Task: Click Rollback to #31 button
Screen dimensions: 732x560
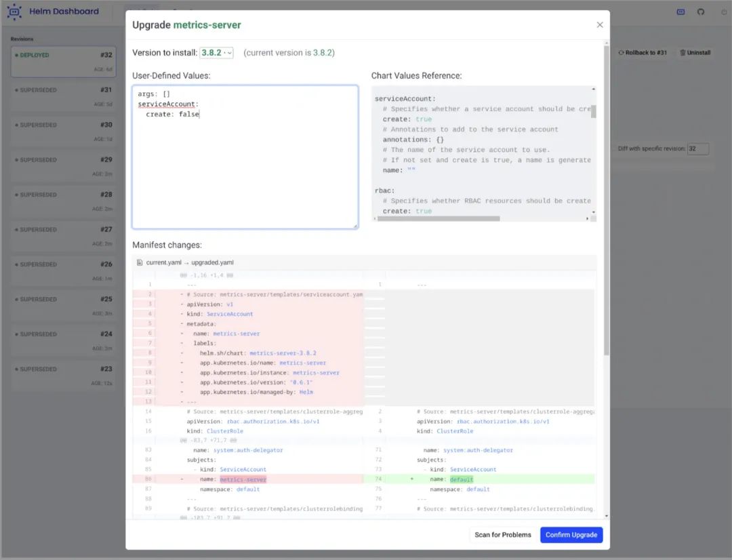Action: pos(643,53)
